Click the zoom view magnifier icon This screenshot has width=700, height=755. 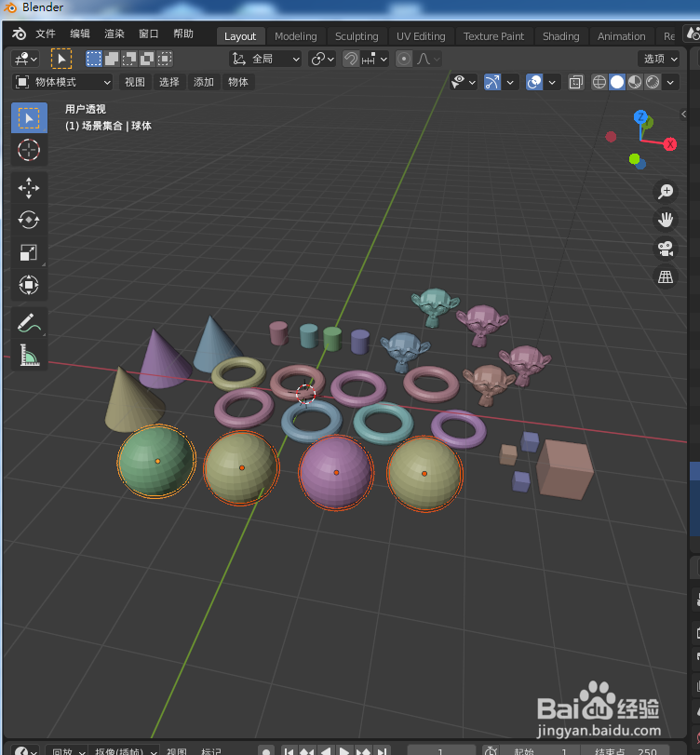click(x=666, y=192)
